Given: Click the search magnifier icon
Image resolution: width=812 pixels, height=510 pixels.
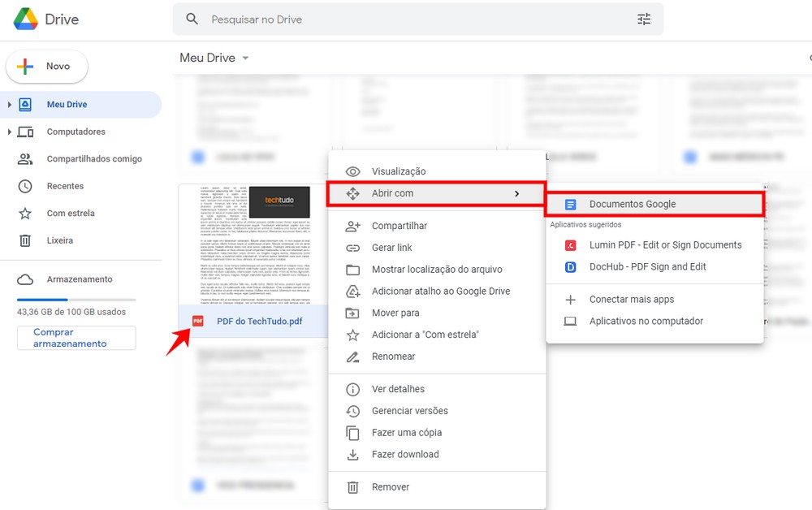Looking at the screenshot, I should pos(192,19).
